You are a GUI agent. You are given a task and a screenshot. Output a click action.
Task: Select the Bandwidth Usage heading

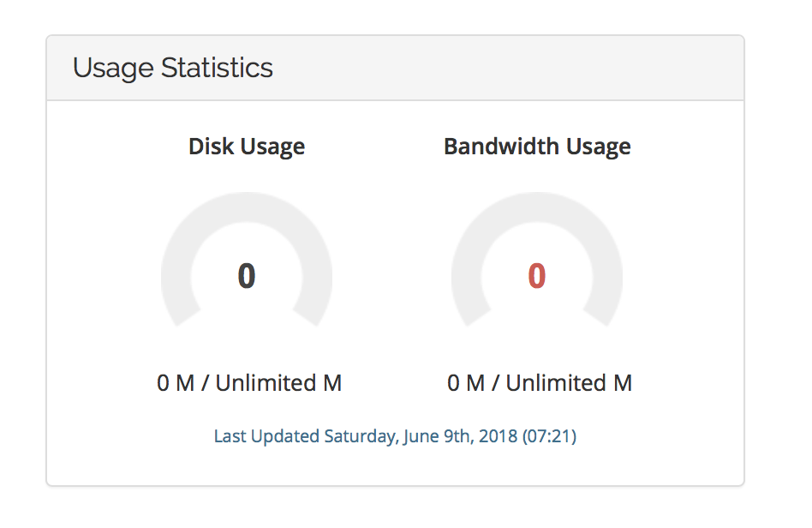point(537,147)
